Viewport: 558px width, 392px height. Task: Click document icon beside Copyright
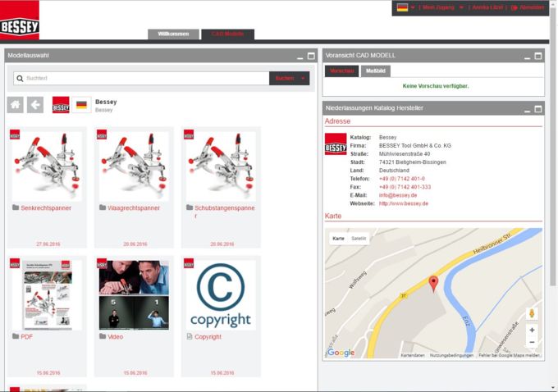tap(190, 336)
